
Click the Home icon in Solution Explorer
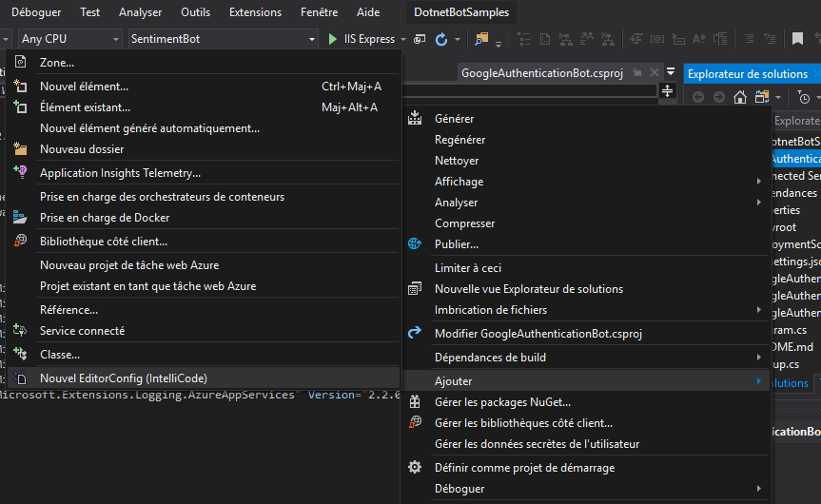tap(739, 97)
